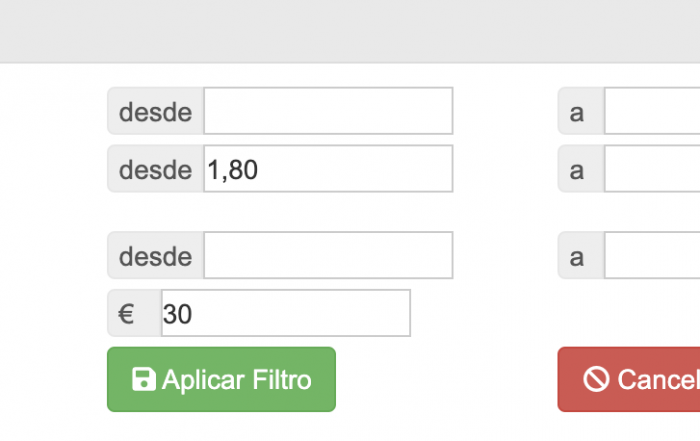This screenshot has height=441, width=700.
Task: Focus the euro amount field showing 30
Action: click(286, 313)
